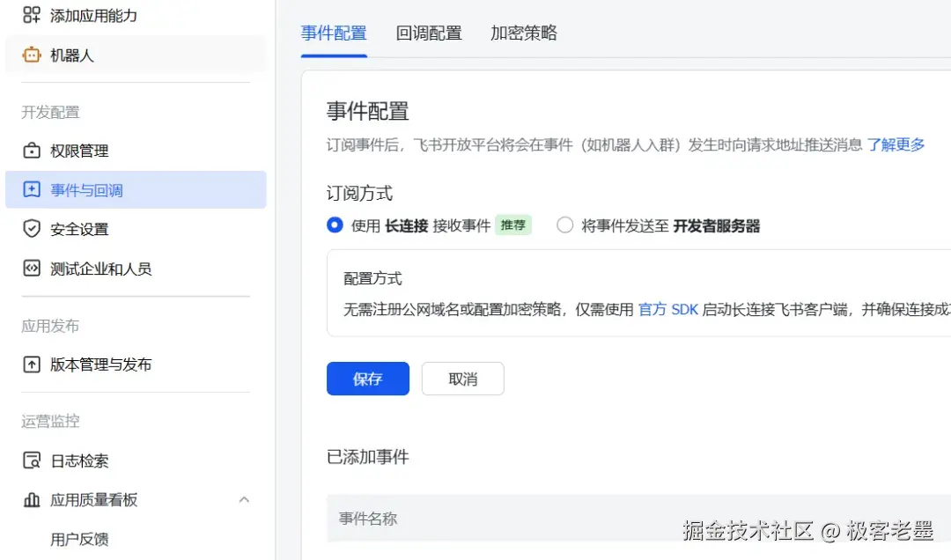Click the 日志检索 search-log icon
The width and height of the screenshot is (951, 560).
[x=30, y=460]
